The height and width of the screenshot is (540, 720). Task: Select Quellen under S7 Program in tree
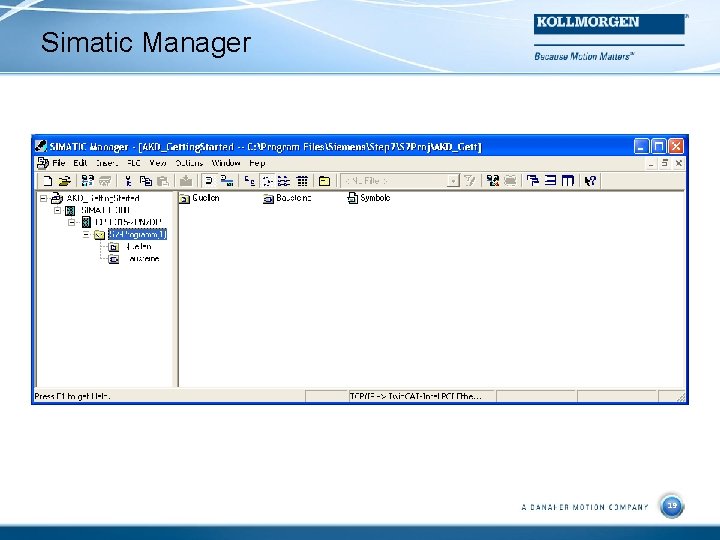(x=138, y=247)
